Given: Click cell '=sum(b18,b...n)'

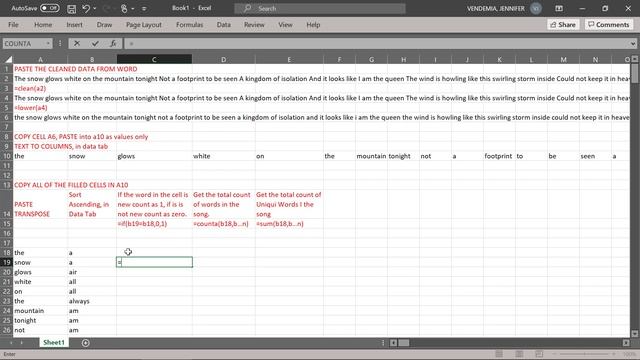Looking at the screenshot, I should (x=289, y=224).
